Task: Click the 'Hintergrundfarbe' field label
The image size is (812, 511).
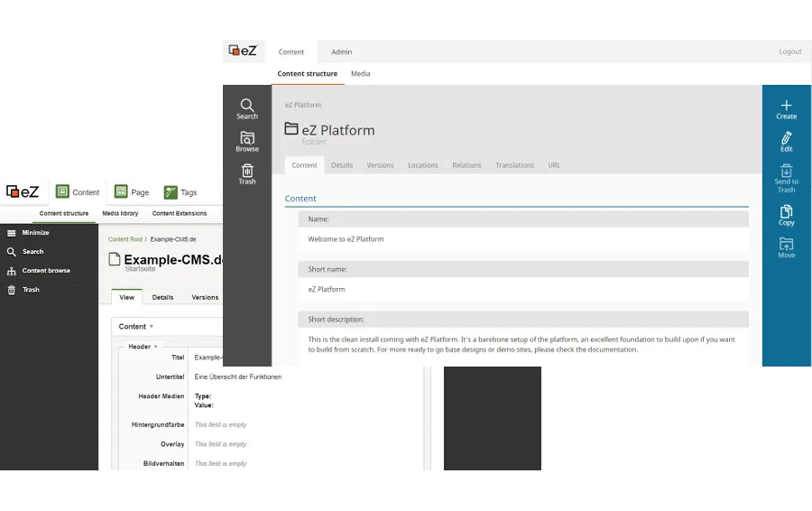Action: click(x=157, y=425)
